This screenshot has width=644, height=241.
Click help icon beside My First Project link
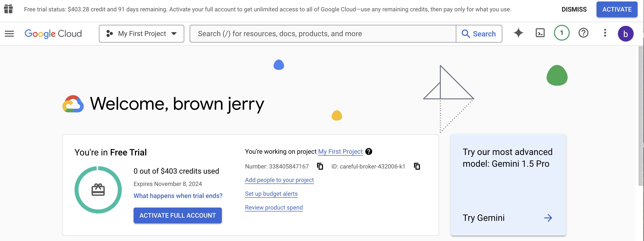[x=369, y=151]
